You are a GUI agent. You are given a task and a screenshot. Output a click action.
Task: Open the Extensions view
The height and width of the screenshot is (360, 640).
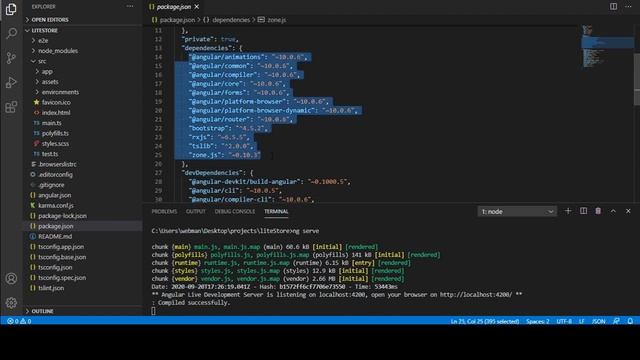11,107
